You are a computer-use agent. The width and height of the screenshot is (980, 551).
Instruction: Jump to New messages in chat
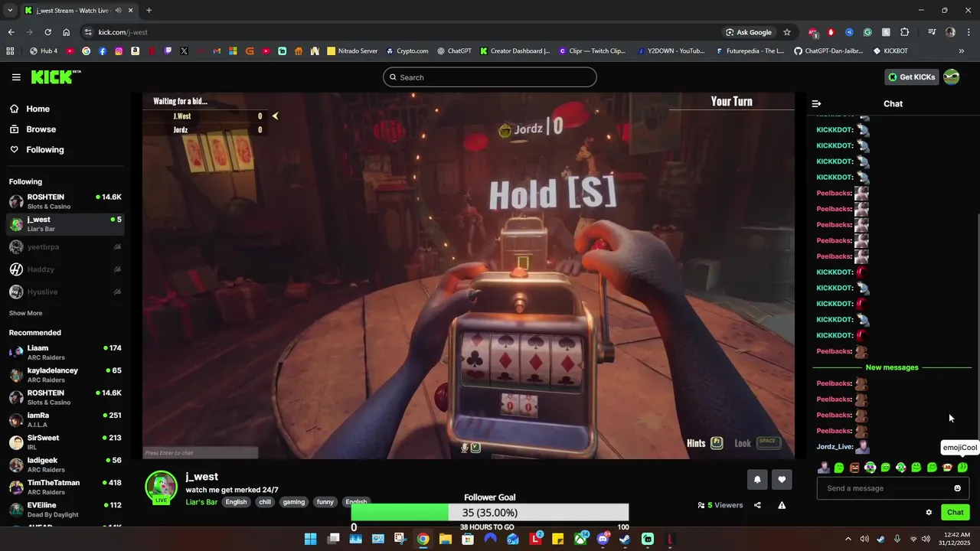pyautogui.click(x=892, y=367)
